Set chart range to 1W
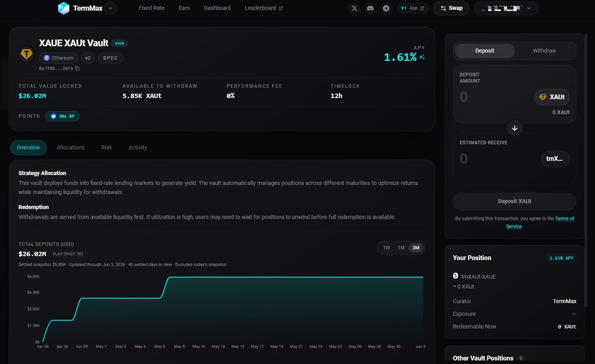Viewport: 595px width, 364px height. coord(387,248)
